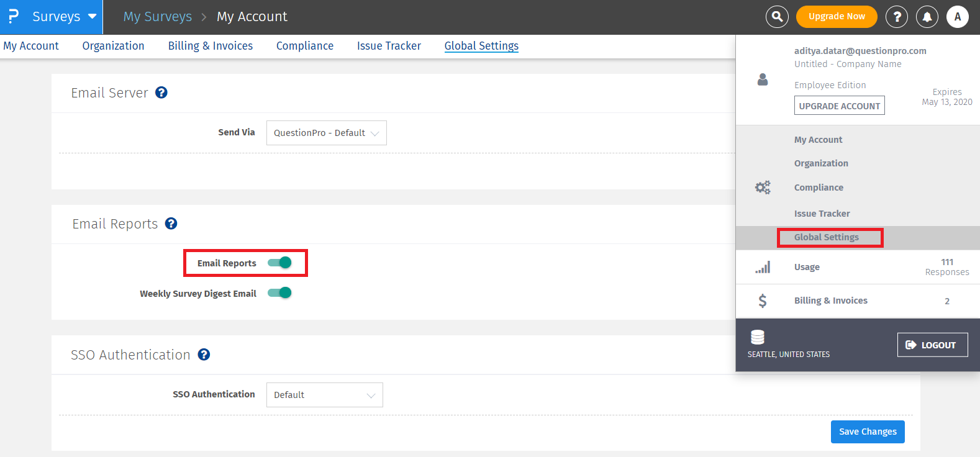Open the Send Via dropdown

(x=326, y=133)
